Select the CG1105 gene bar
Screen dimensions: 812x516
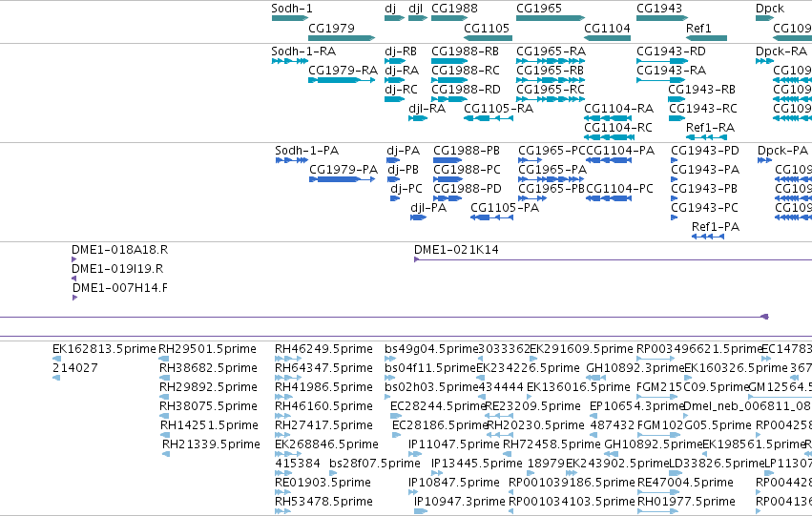point(489,38)
